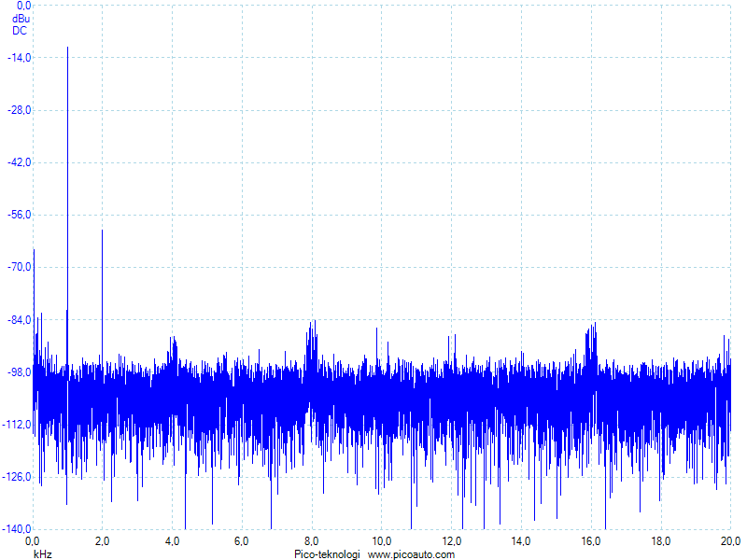Screen dimensions: 747x560
Task: Click the -14,0 dBu axis label
Action: point(20,58)
